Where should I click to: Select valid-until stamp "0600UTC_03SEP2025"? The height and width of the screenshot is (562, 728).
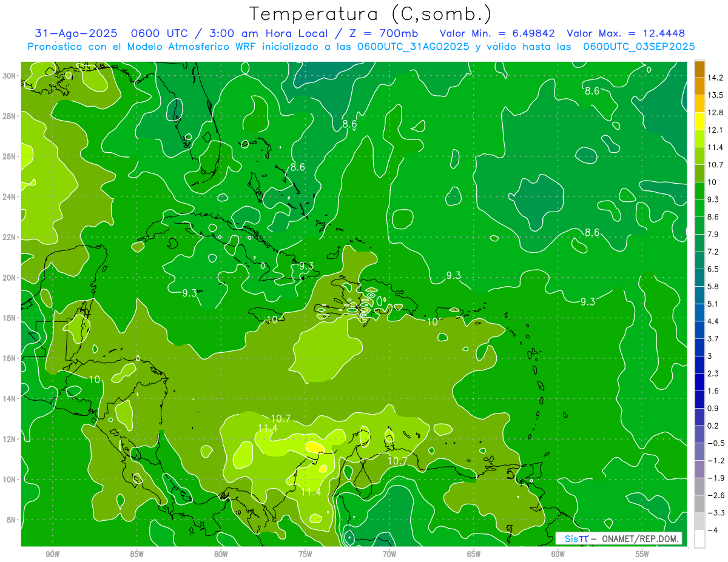tap(639, 47)
